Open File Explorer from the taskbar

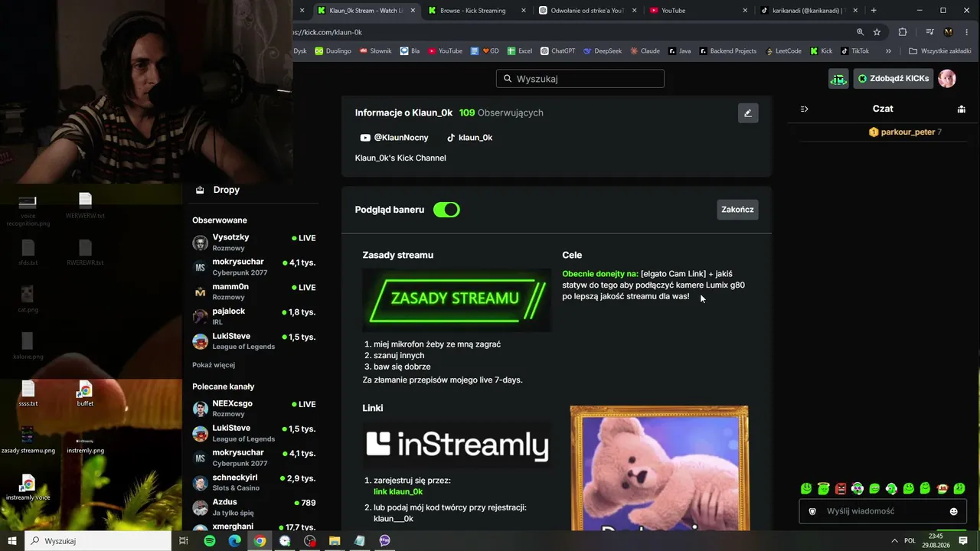point(335,541)
